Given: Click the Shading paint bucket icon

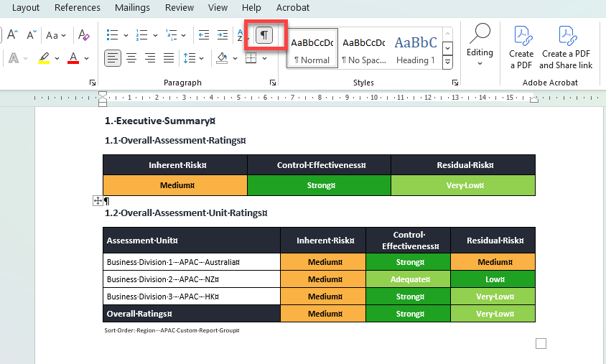Looking at the screenshot, I should pyautogui.click(x=222, y=58).
